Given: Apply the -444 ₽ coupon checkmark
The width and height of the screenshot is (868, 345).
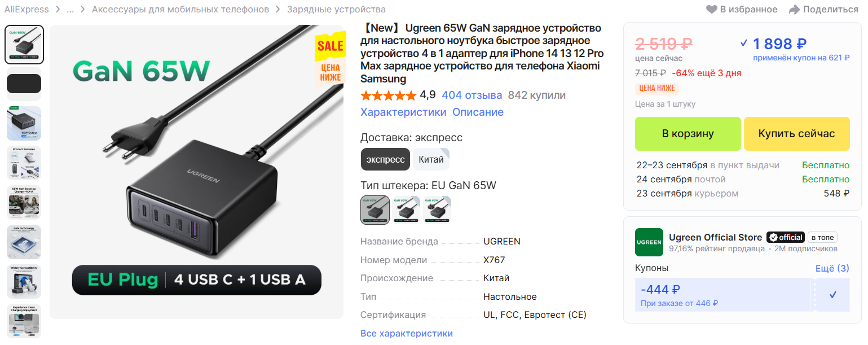Looking at the screenshot, I should 833,295.
